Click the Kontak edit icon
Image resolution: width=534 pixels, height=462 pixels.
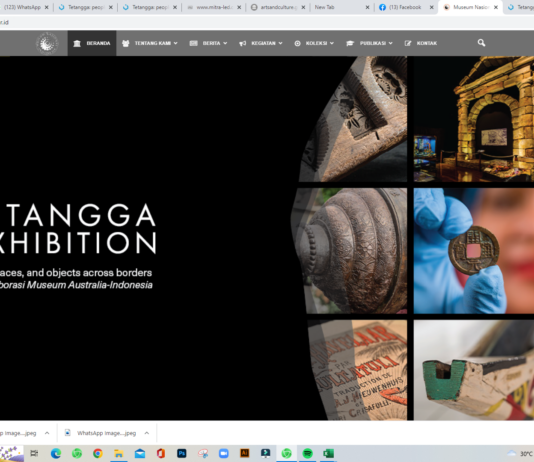coord(408,43)
